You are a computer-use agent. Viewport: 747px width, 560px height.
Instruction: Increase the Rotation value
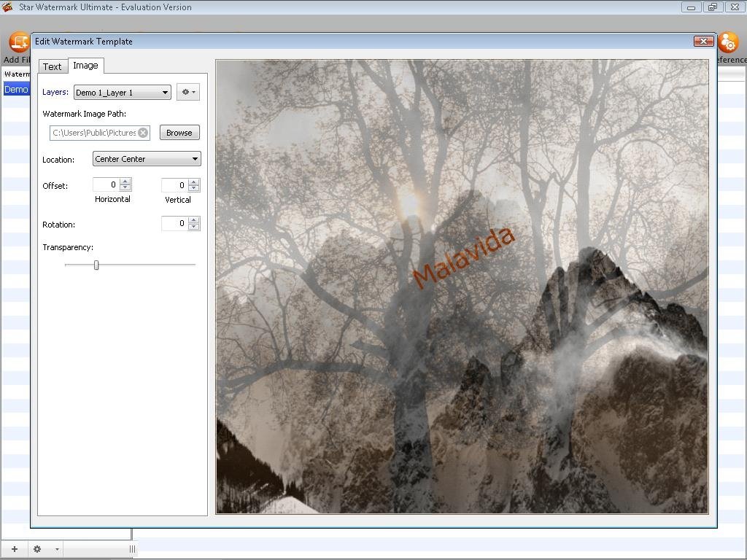click(x=194, y=220)
